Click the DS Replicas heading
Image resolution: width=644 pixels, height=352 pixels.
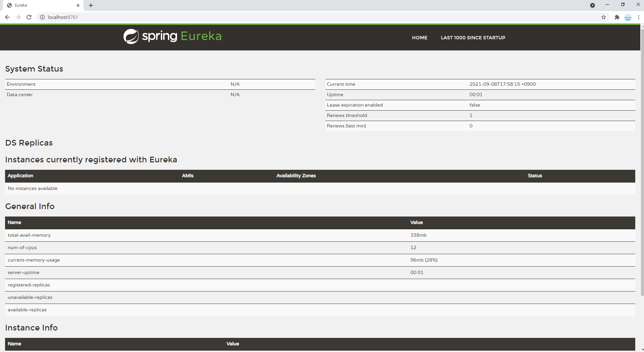pos(29,143)
